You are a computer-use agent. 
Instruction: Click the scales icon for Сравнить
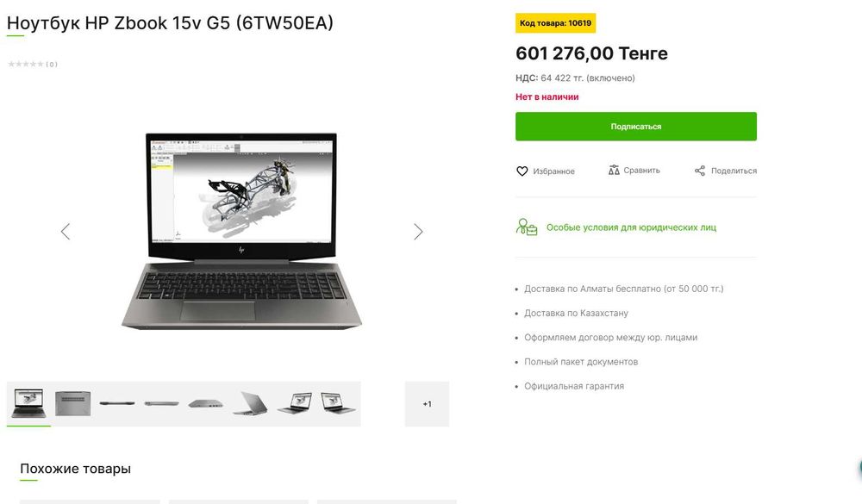click(x=614, y=170)
